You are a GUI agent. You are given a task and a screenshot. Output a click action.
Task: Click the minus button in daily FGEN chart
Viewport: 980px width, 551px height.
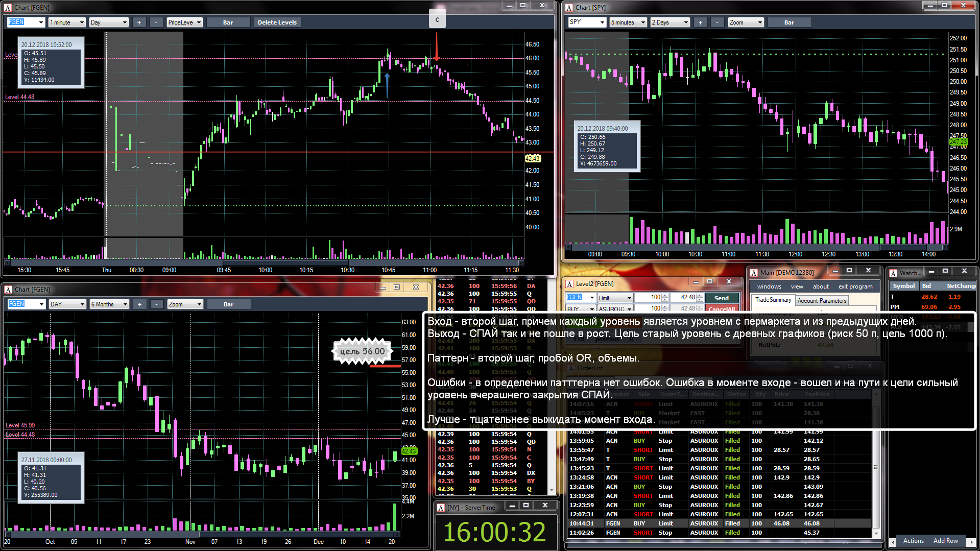click(157, 304)
